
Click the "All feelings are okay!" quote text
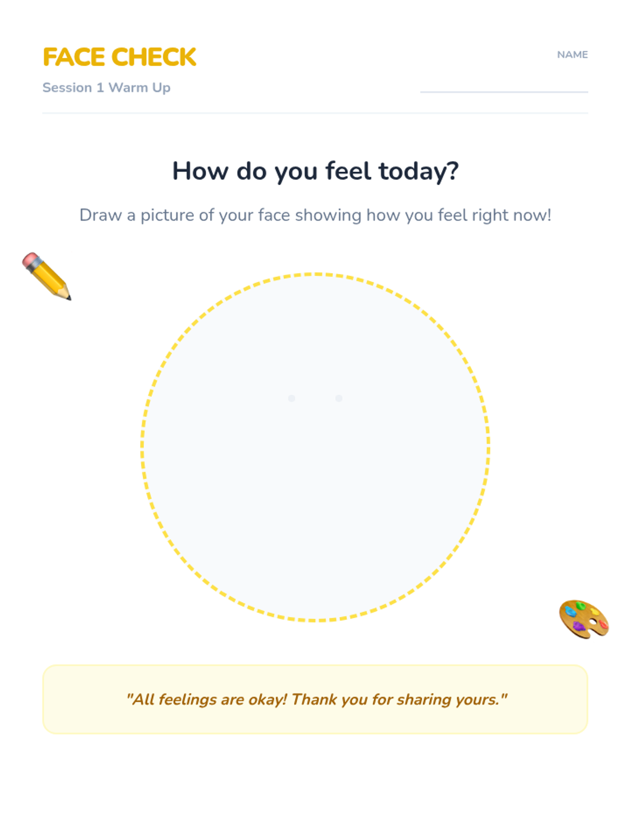pos(317,699)
